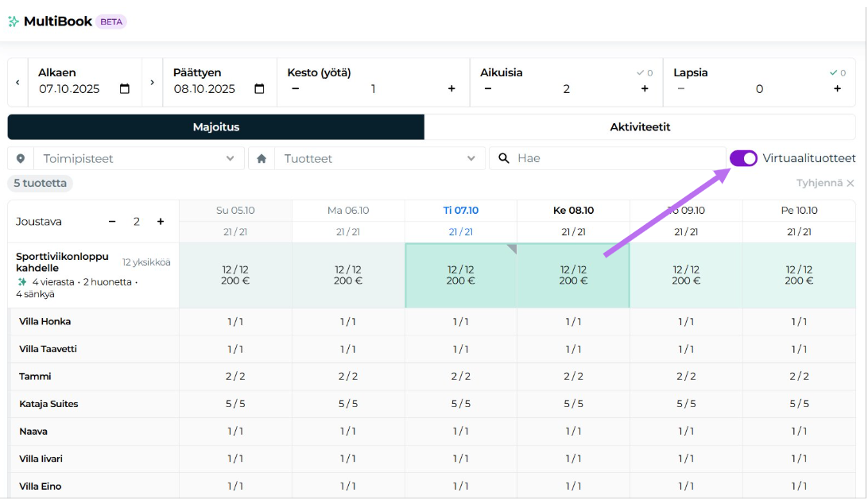
Task: Switch to the Majoitus tab
Action: [215, 127]
